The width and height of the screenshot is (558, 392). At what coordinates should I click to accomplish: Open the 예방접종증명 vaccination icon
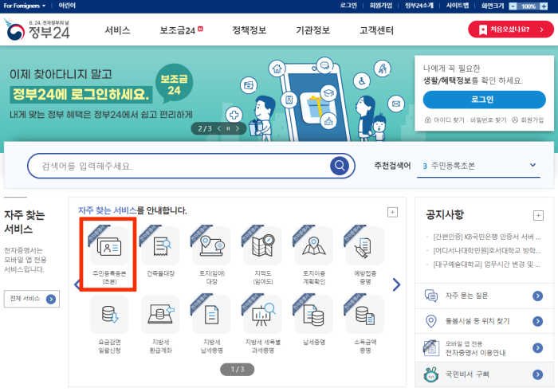tap(365, 247)
